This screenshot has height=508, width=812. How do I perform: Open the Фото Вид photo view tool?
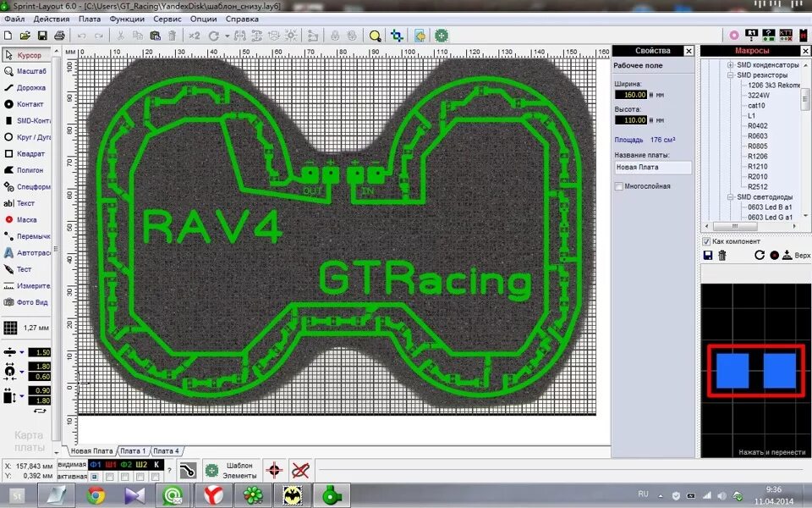pos(25,302)
